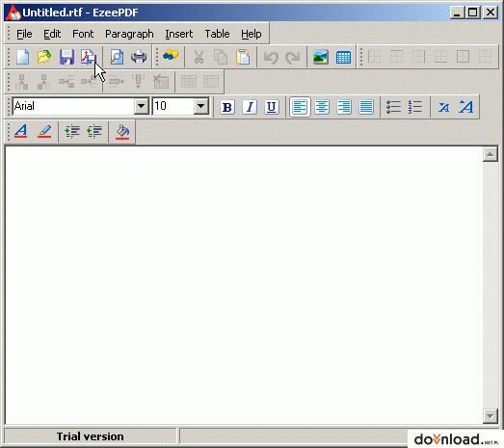Open print preview magnifier icon

pyautogui.click(x=117, y=57)
